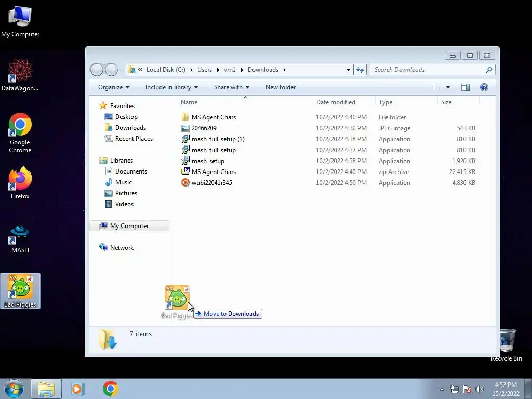The width and height of the screenshot is (532, 399).
Task: Select My Computer in sidebar
Action: 130,226
